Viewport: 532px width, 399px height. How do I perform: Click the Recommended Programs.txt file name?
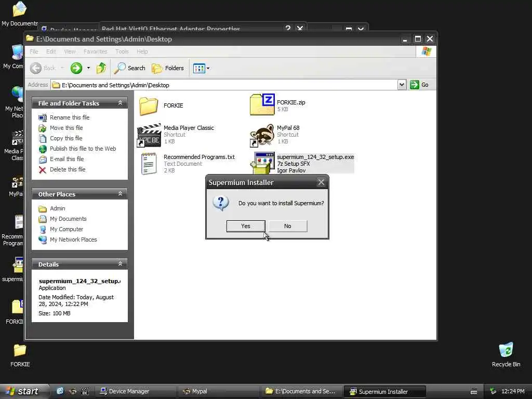click(199, 157)
